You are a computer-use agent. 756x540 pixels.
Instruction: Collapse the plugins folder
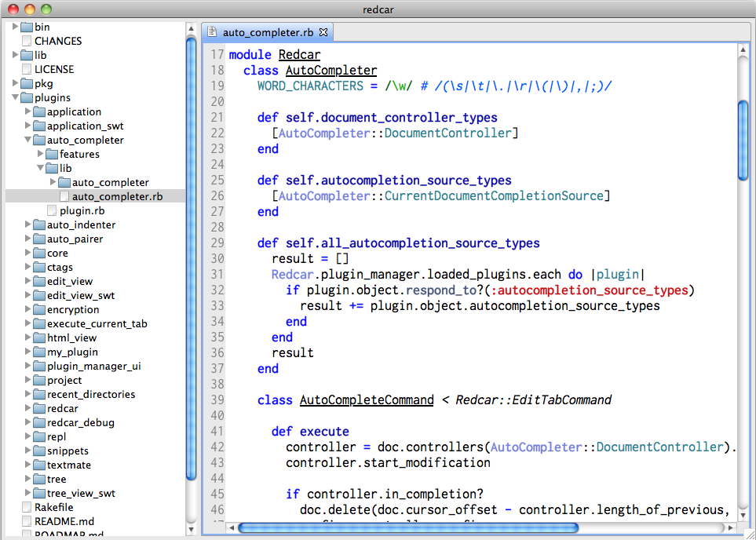(x=15, y=97)
